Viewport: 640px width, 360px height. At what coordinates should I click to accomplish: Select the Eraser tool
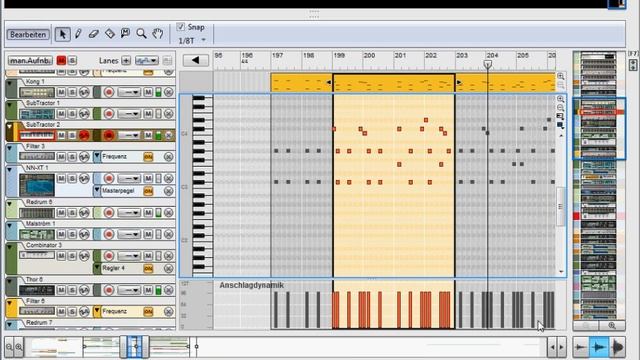93,34
